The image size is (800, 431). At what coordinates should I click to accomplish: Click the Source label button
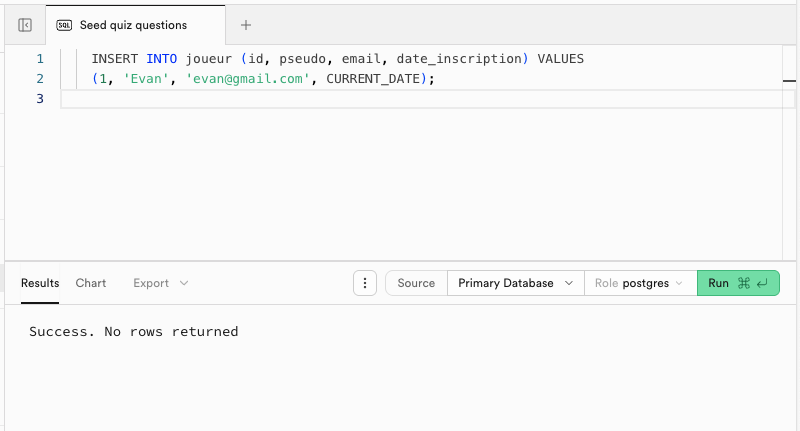point(416,283)
